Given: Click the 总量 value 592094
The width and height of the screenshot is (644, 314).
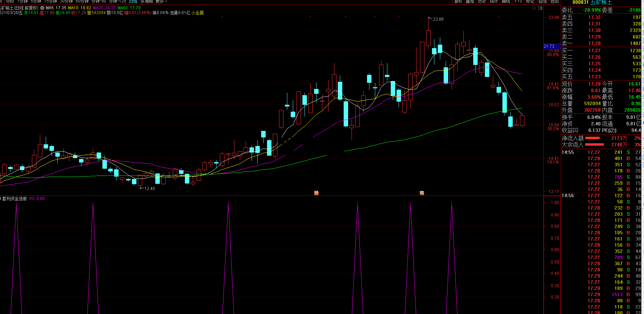Looking at the screenshot, I should pos(592,103).
